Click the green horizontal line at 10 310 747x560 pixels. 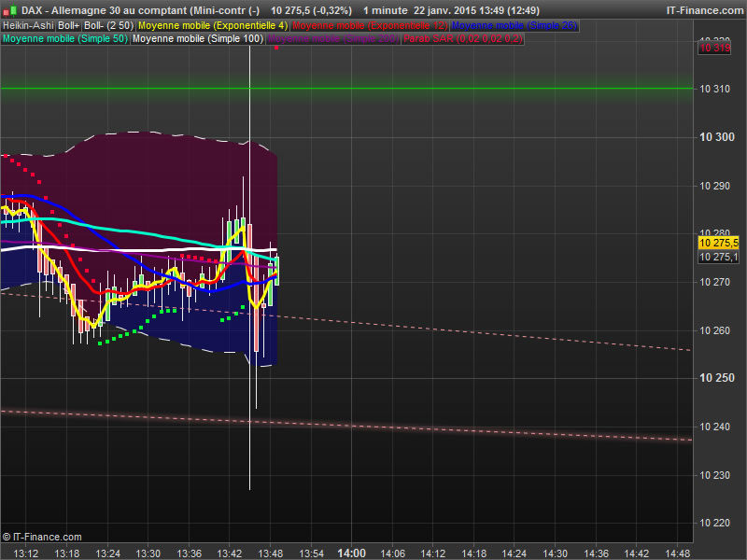(x=346, y=88)
